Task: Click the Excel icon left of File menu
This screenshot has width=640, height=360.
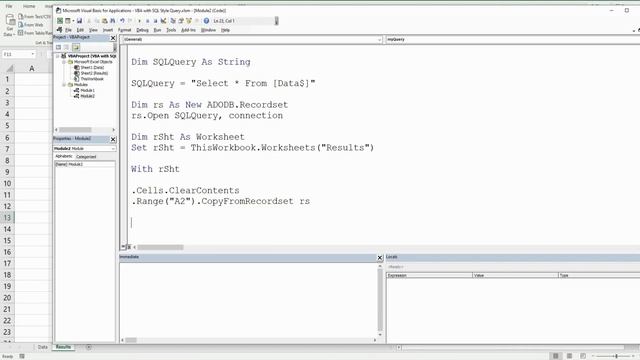Action: 60,30
